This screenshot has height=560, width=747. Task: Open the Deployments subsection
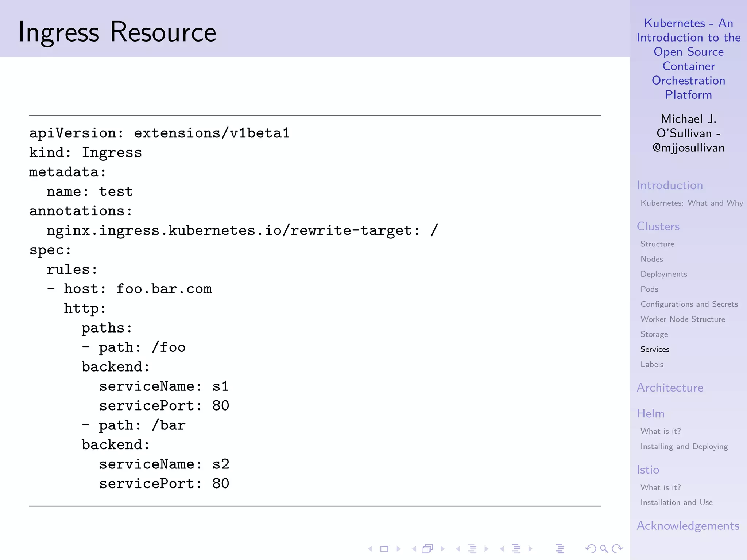pyautogui.click(x=664, y=274)
